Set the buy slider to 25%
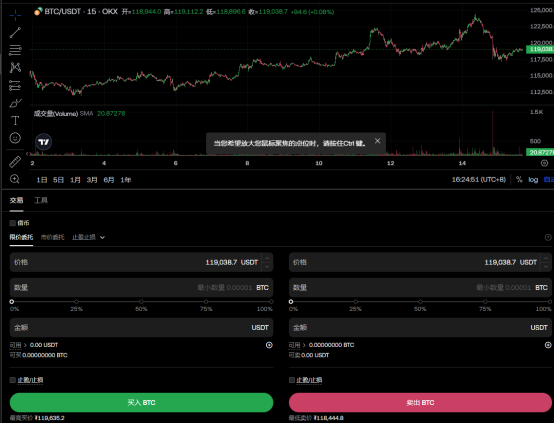The width and height of the screenshot is (554, 423). pos(77,302)
